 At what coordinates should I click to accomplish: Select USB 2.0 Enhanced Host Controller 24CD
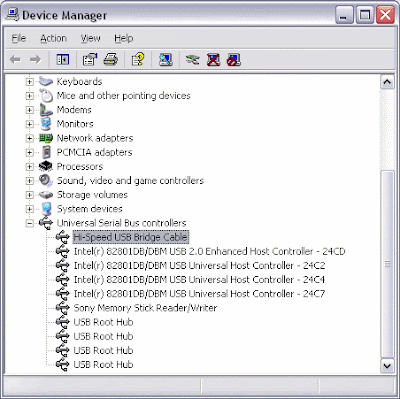tap(209, 251)
